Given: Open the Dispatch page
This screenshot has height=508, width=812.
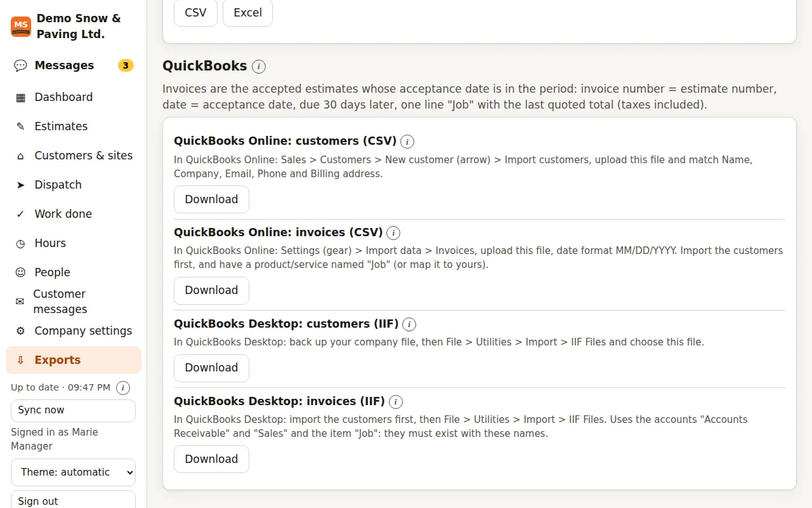Looking at the screenshot, I should click(x=74, y=185).
